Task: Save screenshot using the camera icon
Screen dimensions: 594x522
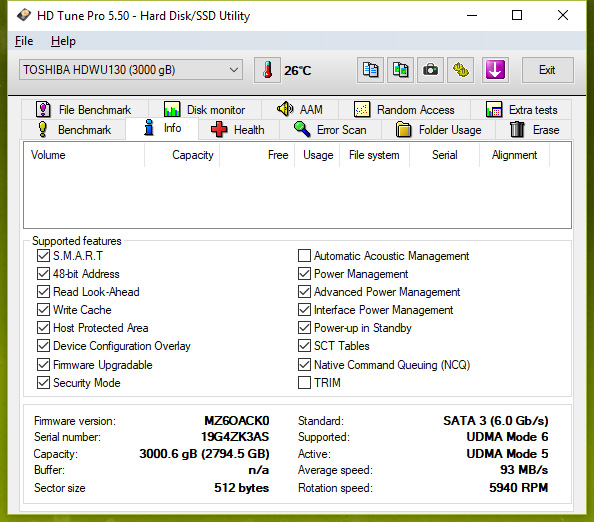Action: (430, 70)
